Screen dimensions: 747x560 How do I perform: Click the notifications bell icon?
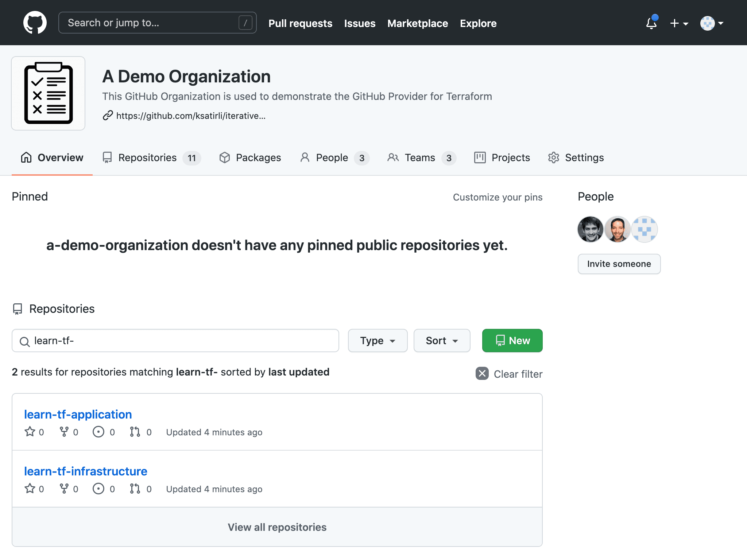[651, 24]
